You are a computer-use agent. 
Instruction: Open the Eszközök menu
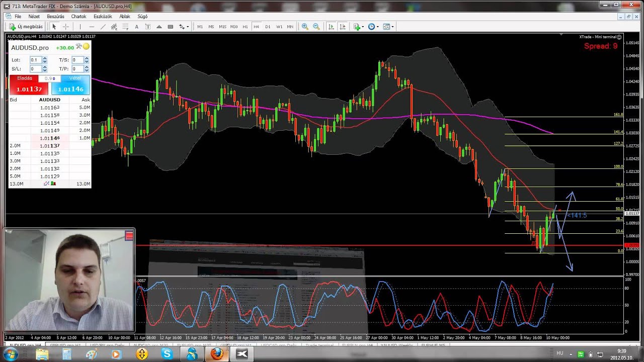tap(103, 17)
